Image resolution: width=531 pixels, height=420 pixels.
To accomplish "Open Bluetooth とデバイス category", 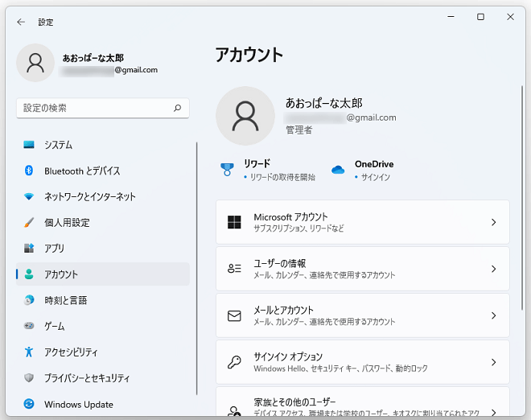I will (103, 171).
